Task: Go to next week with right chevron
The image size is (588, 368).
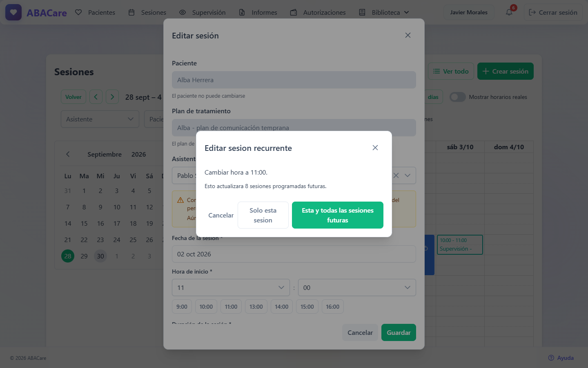Action: pos(112,97)
